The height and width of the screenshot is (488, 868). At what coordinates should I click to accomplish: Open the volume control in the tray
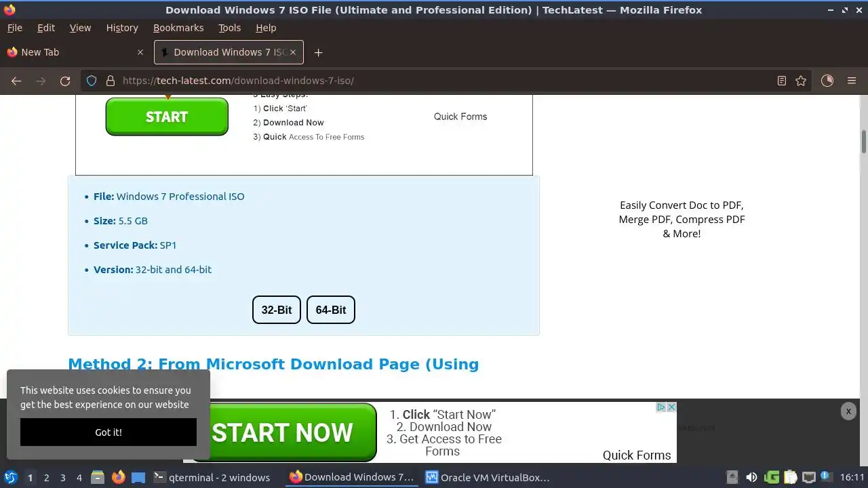(x=751, y=477)
